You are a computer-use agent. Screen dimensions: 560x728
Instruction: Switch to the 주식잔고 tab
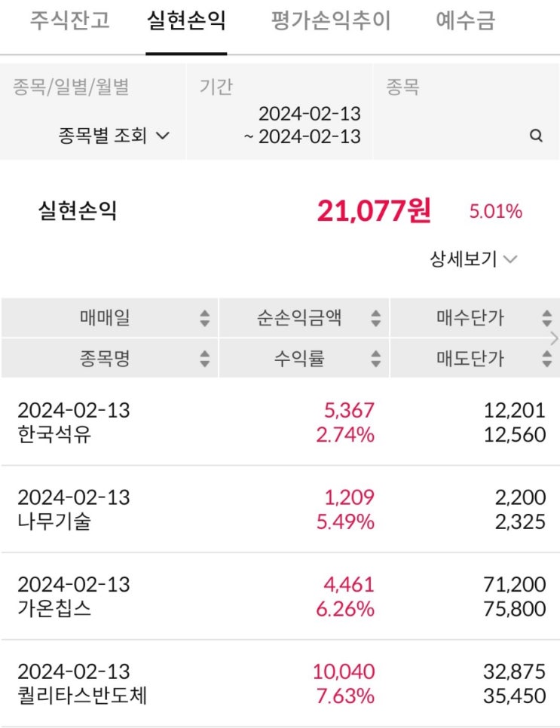[70, 20]
